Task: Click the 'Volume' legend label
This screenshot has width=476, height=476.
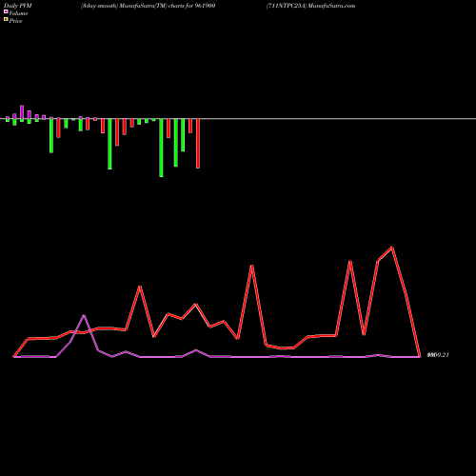Action: [x=18, y=13]
